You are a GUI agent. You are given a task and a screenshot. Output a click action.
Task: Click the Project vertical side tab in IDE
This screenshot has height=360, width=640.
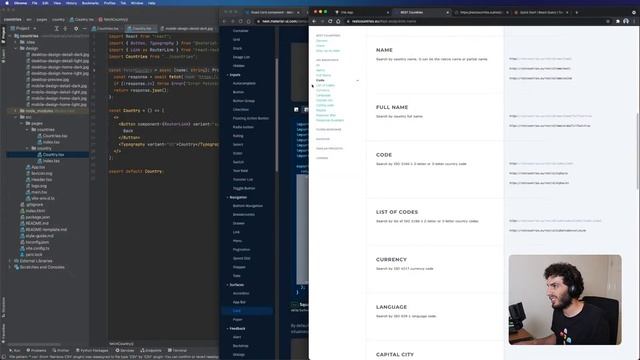[x=3, y=36]
